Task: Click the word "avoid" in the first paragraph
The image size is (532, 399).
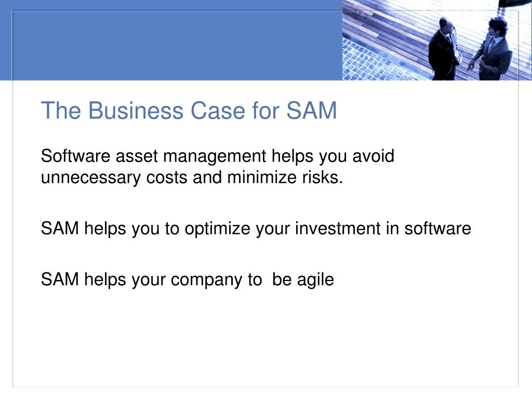Action: click(373, 156)
